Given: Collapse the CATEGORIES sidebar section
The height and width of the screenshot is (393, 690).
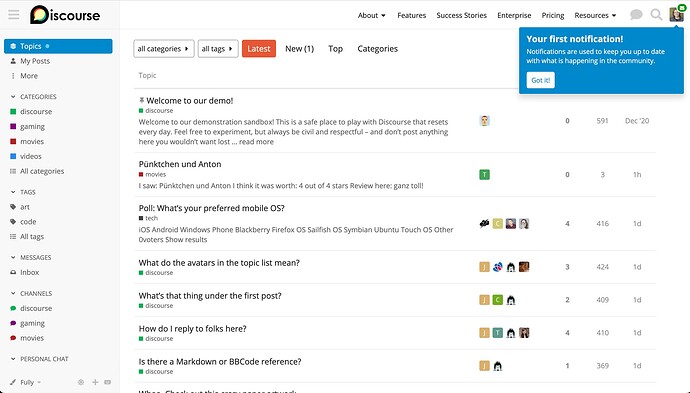Looking at the screenshot, I should pyautogui.click(x=33, y=97).
